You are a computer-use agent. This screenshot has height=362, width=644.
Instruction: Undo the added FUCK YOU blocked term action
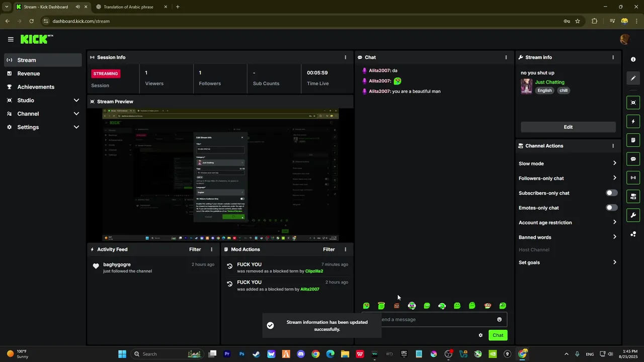click(x=230, y=284)
